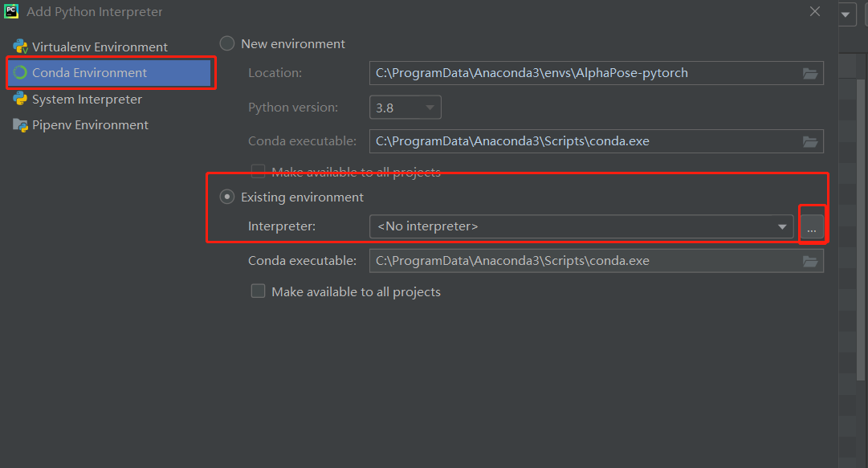Browse for upper Conda executable folder icon
The height and width of the screenshot is (468, 868).
pyautogui.click(x=810, y=142)
